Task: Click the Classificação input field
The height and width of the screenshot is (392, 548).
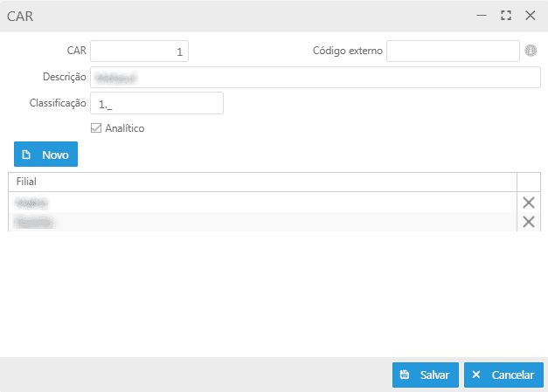Action: tap(156, 104)
